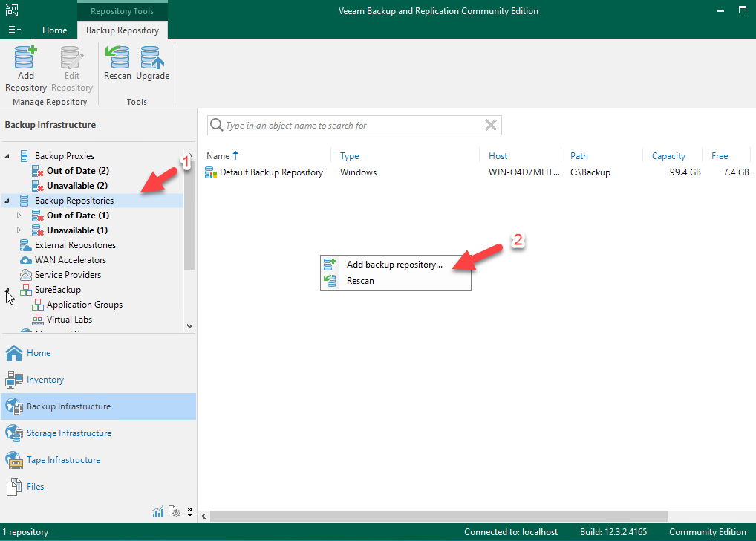Select WAN Accelerators in the tree

pyautogui.click(x=70, y=260)
